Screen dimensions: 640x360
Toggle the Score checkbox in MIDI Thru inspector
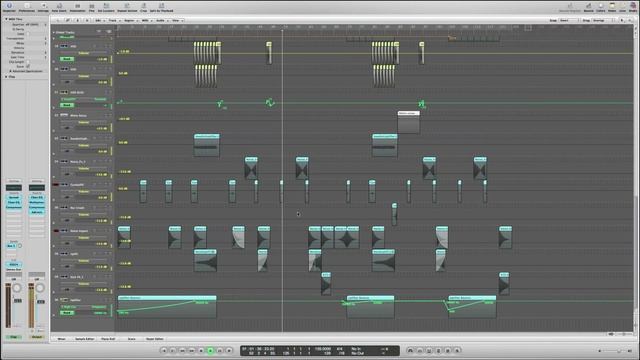pos(28,66)
